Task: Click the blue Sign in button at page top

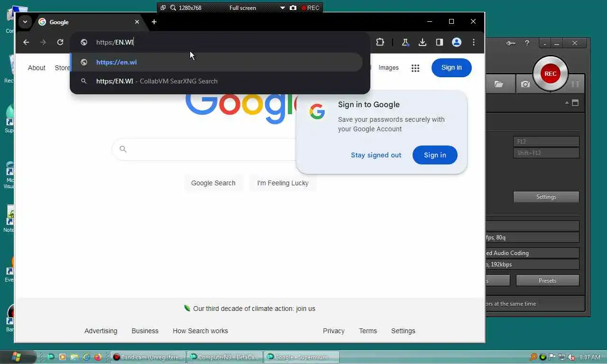Action: (451, 68)
